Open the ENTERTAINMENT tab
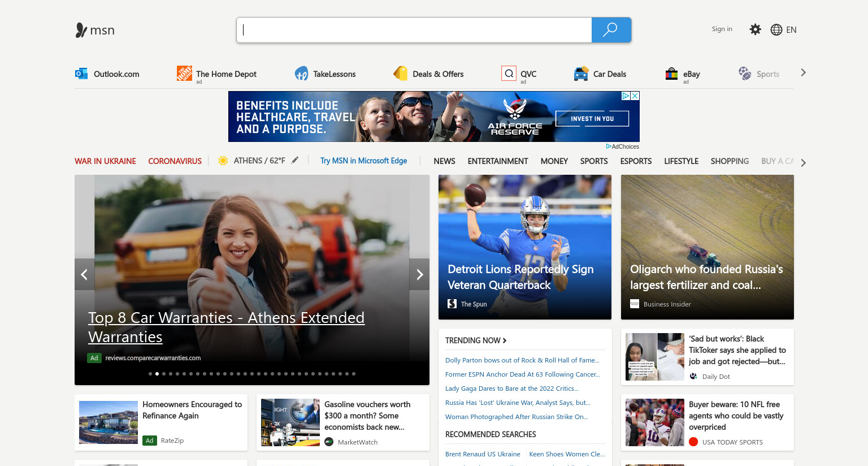The width and height of the screenshot is (868, 466). click(498, 161)
